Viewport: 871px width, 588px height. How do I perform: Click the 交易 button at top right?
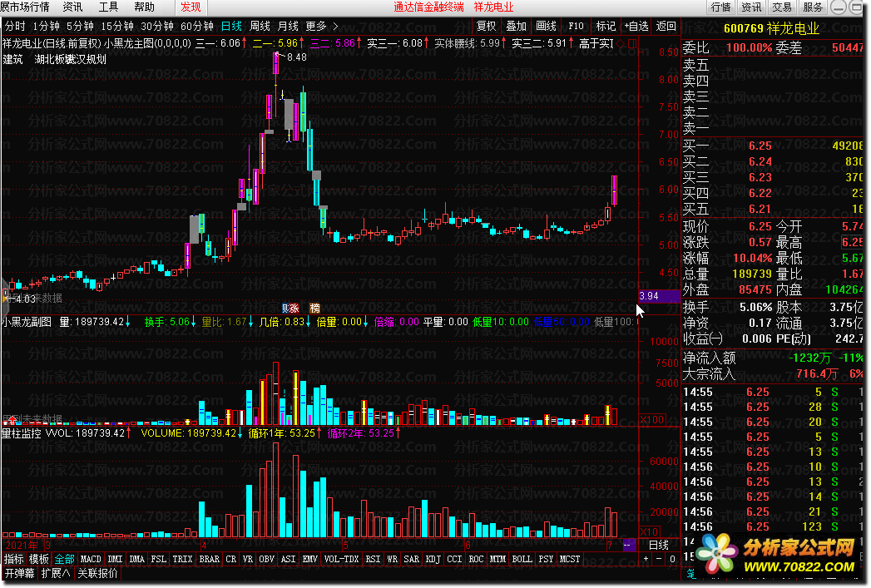[781, 7]
